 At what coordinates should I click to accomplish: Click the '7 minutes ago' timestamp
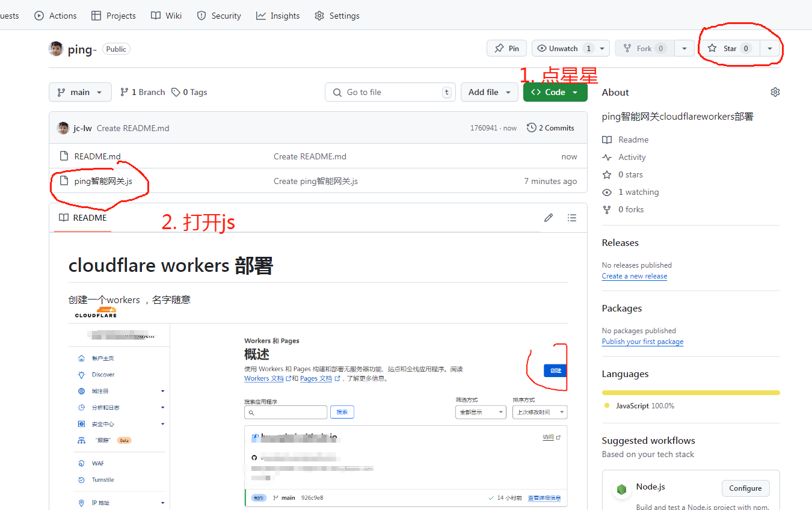(550, 181)
